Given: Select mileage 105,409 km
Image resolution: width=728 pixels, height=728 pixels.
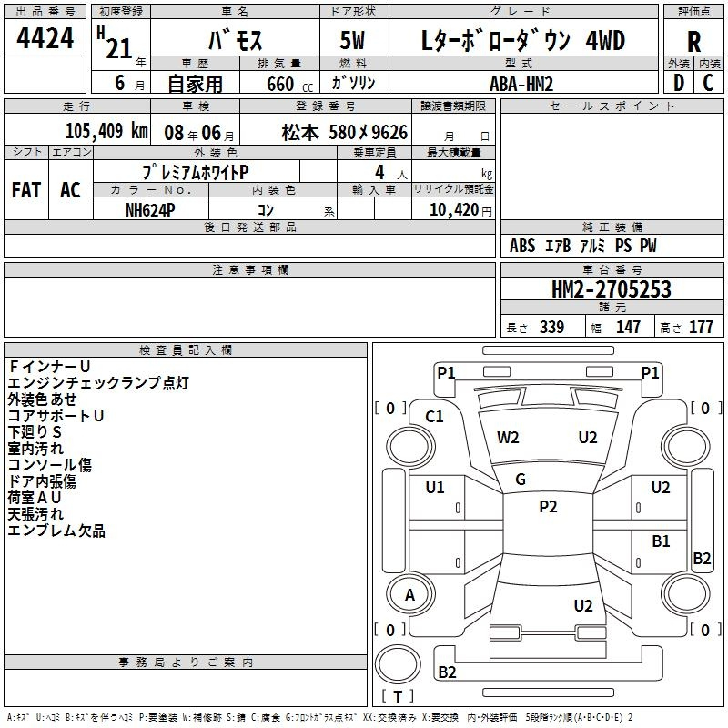Looking at the screenshot, I should pyautogui.click(x=106, y=131).
